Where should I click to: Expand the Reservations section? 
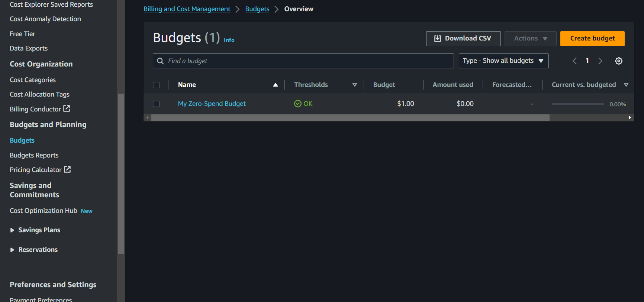pos(12,250)
